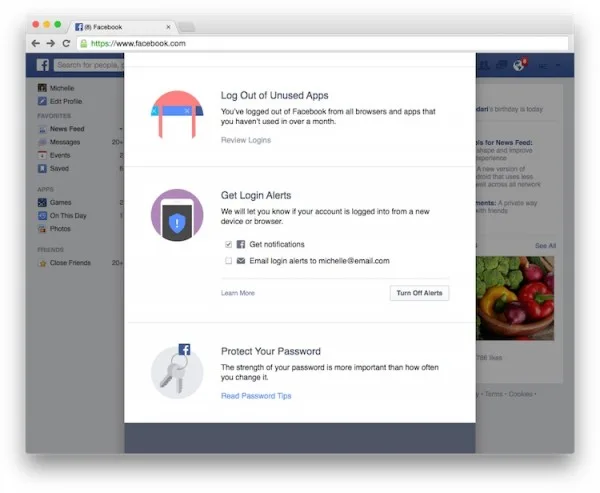Open Events in the left sidebar
The image size is (600, 493).
60,155
